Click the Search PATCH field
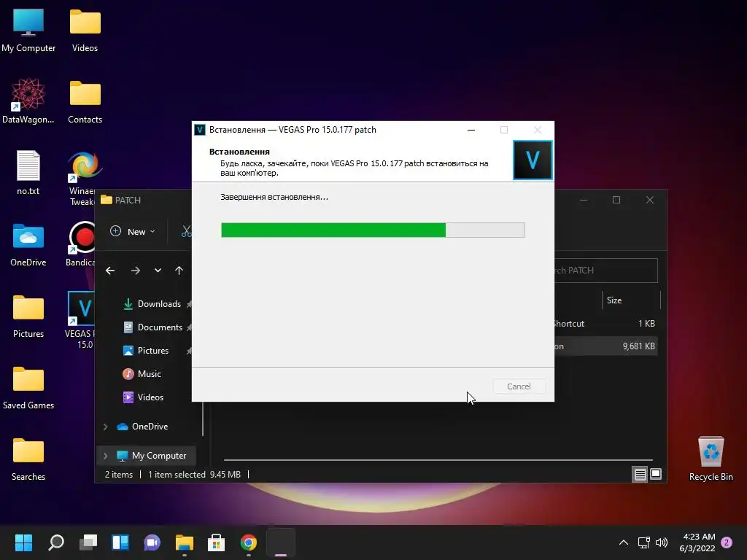The image size is (747, 560). 606,270
